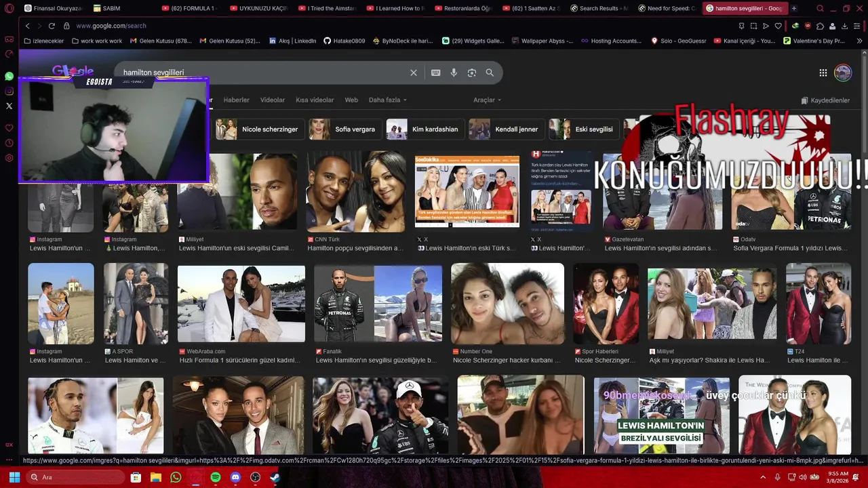Switch to the Finansal Okuryazar browser tab
Image resolution: width=868 pixels, height=488 pixels.
click(x=53, y=8)
